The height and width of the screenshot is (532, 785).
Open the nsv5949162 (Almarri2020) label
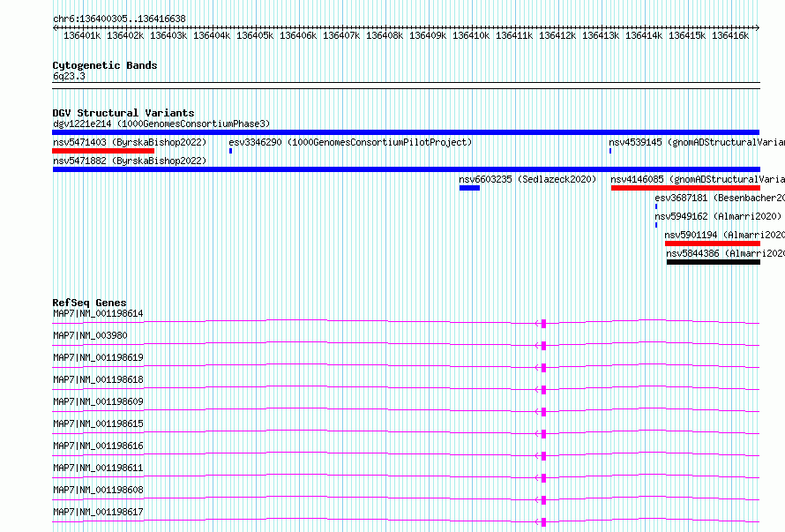719,216
